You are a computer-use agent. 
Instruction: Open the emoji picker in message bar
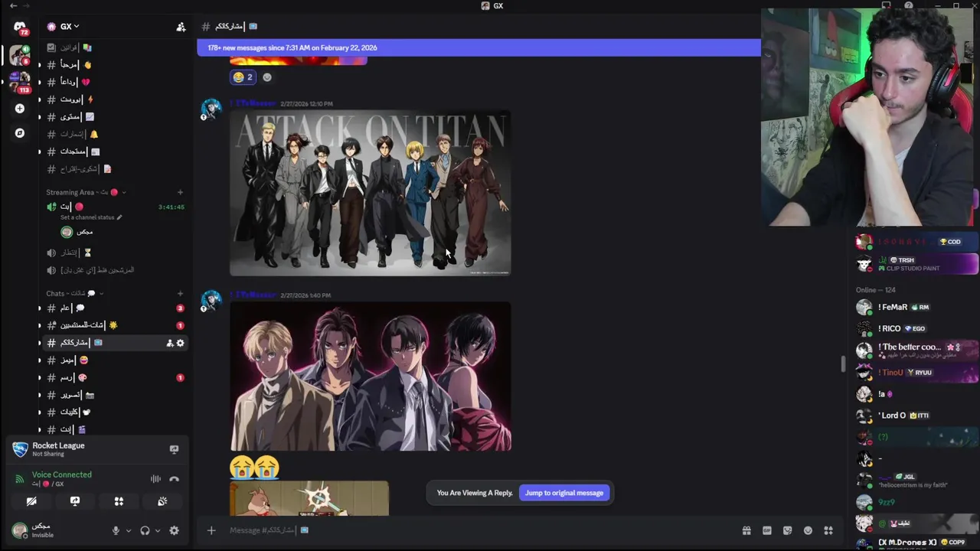coord(808,530)
